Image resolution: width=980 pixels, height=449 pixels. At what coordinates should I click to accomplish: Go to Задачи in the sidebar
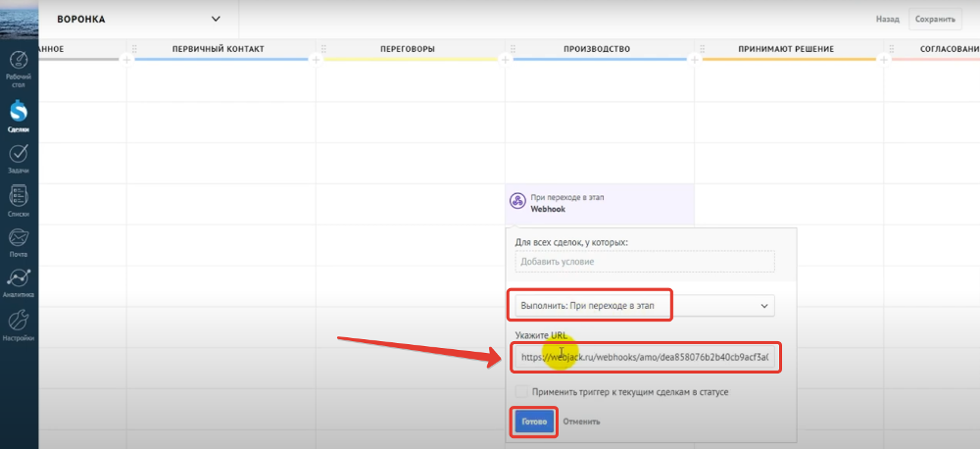click(x=19, y=159)
